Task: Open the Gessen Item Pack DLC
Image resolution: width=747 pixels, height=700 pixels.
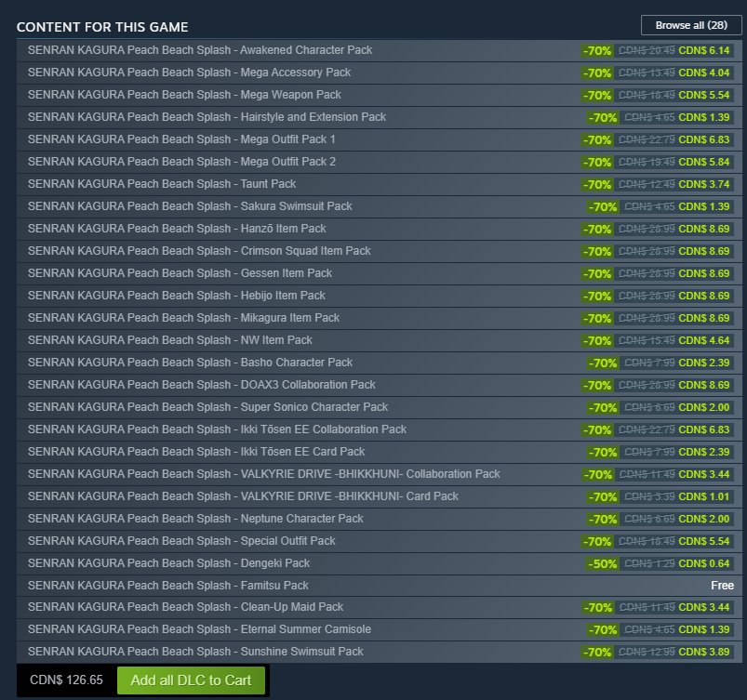Action: pos(380,273)
